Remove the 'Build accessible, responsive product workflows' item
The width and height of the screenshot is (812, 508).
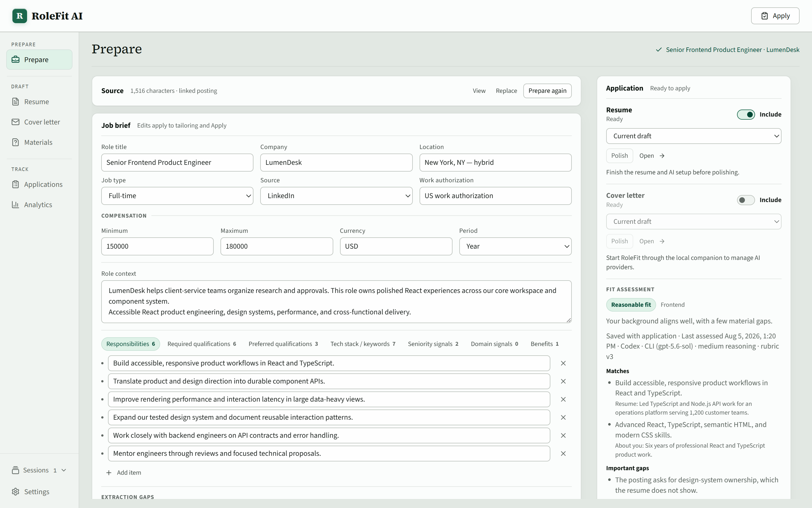[x=563, y=363]
